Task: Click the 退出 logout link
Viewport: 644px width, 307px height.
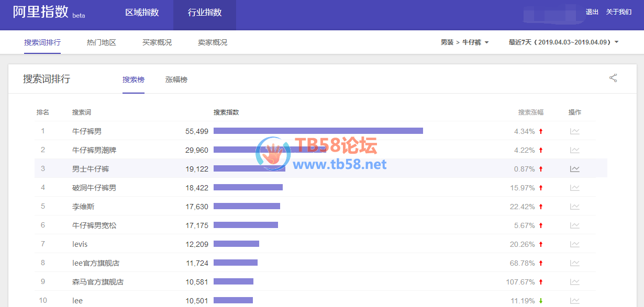Action: tap(592, 12)
